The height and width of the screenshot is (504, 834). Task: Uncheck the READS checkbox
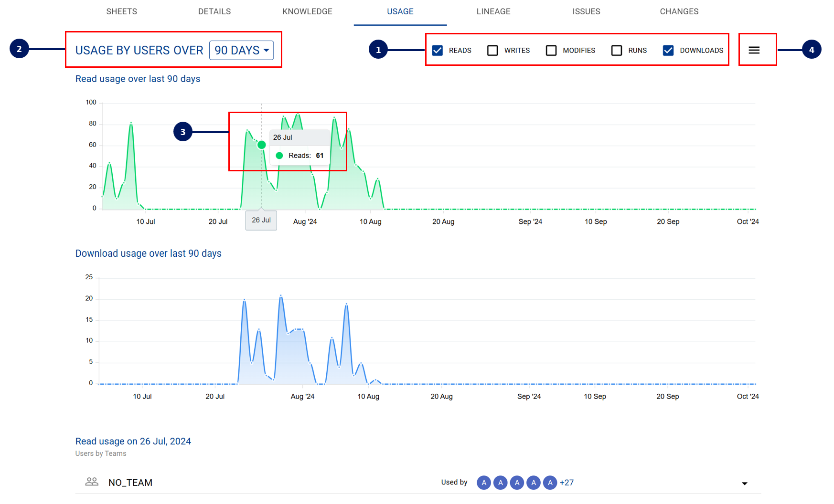coord(437,51)
